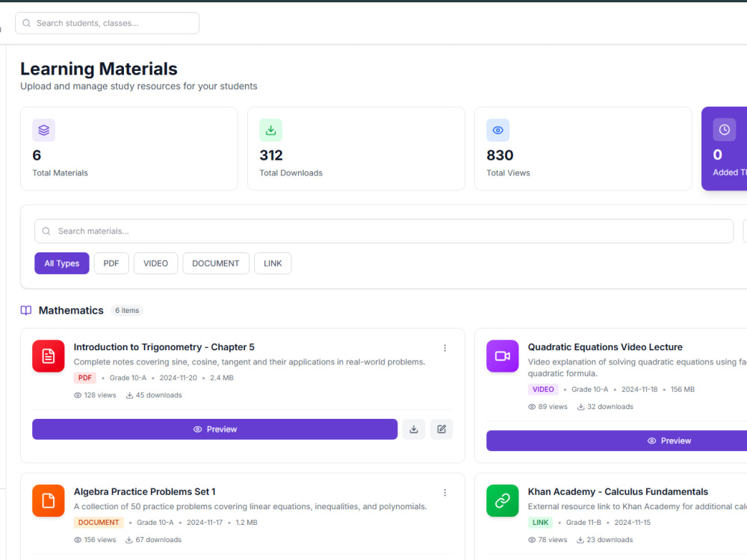
Task: Open more options for Introduction to Trigonometry
Action: tap(445, 348)
